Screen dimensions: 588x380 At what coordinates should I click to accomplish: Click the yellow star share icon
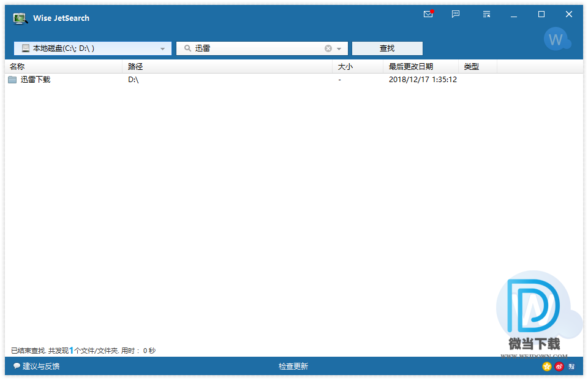pos(547,367)
